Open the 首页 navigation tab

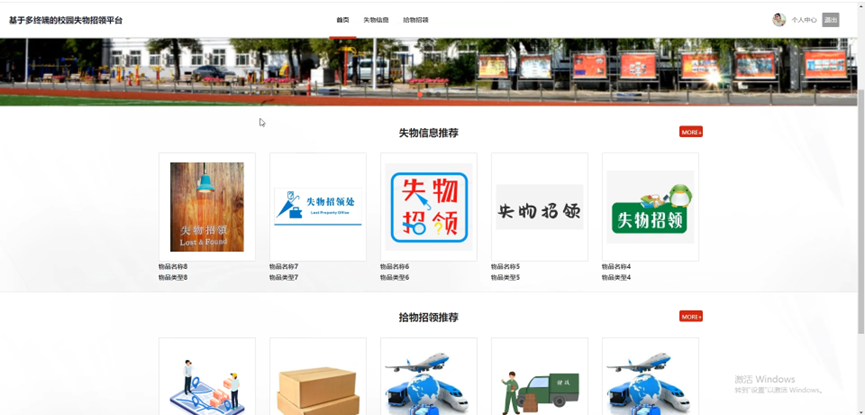click(x=343, y=20)
